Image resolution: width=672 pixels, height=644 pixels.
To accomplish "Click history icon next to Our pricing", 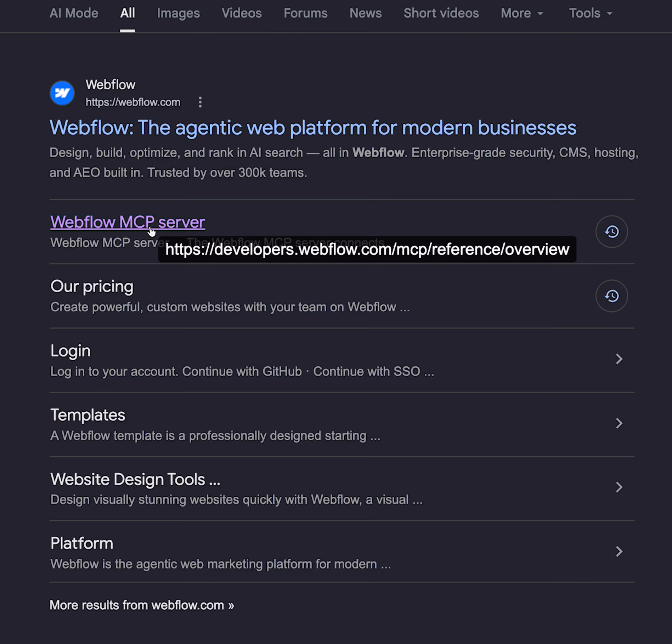I will coord(612,296).
